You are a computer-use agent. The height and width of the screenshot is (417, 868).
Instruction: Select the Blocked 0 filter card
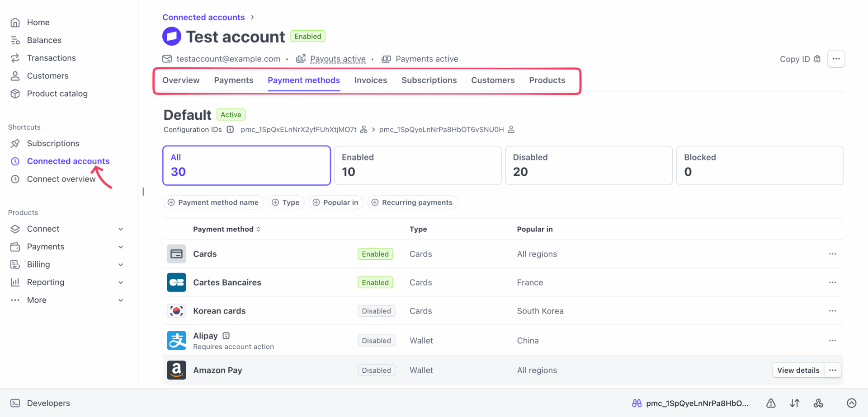pyautogui.click(x=759, y=165)
